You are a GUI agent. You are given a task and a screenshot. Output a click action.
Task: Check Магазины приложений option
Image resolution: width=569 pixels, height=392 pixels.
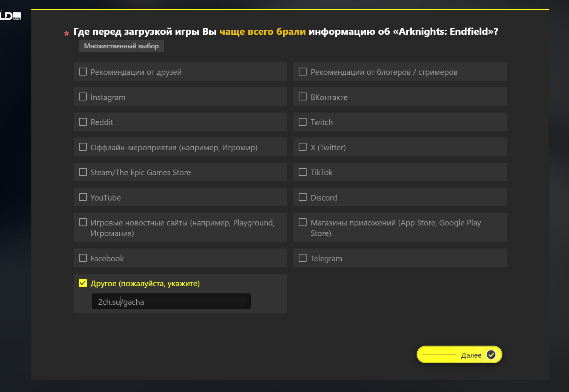coord(302,222)
